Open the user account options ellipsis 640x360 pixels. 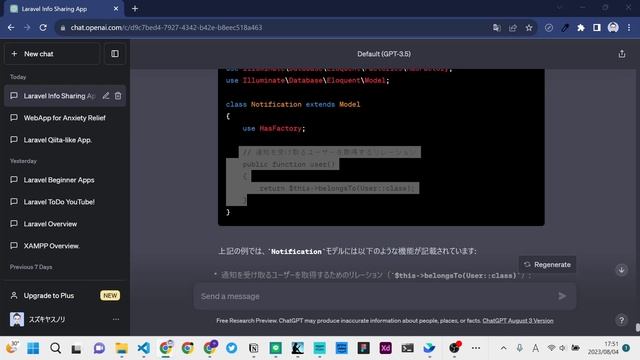tap(116, 319)
